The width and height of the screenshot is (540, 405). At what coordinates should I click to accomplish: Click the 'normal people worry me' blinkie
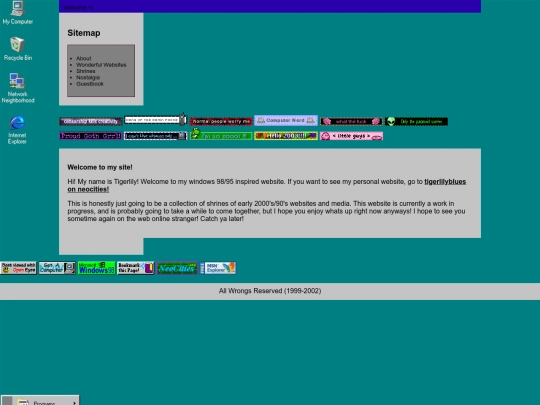click(x=221, y=121)
